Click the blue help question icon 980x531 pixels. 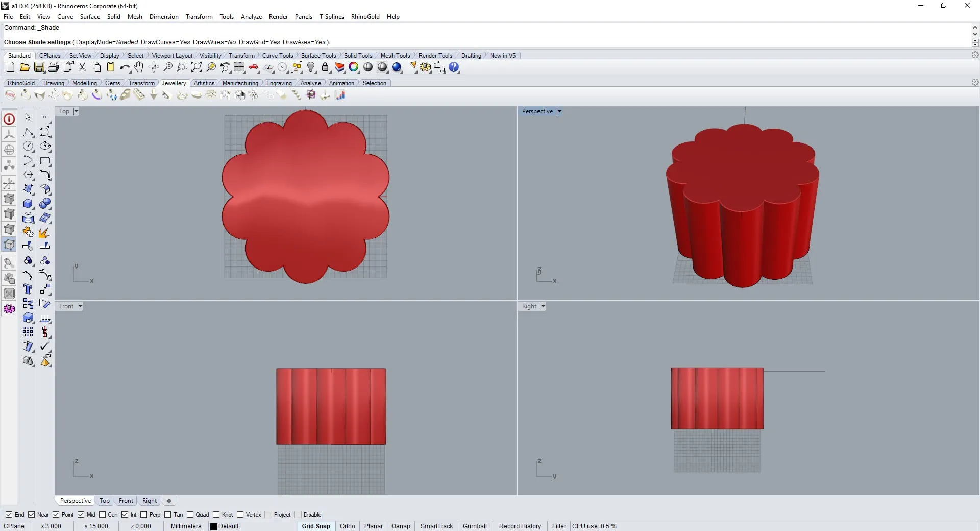point(454,67)
